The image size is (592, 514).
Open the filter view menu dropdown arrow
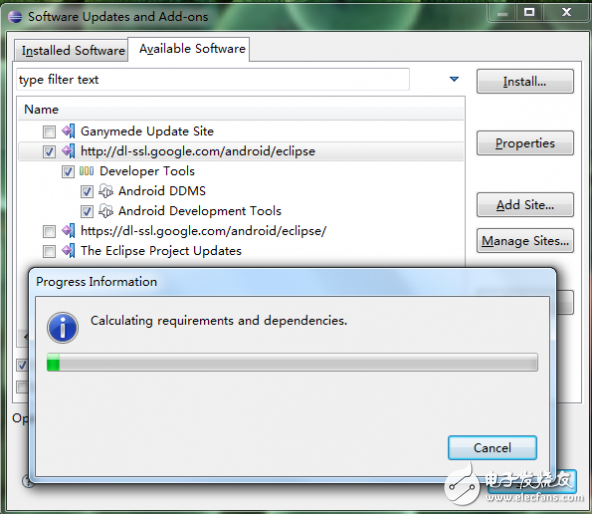(454, 79)
